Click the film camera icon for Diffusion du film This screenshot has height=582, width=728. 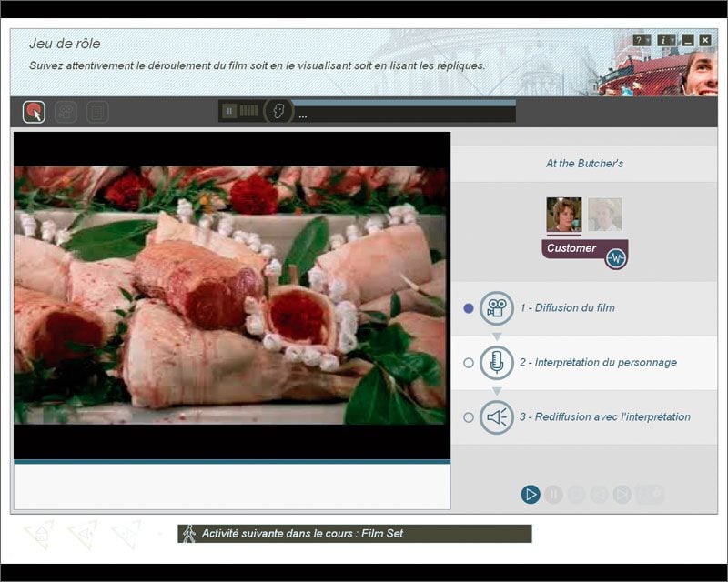pyautogui.click(x=497, y=308)
